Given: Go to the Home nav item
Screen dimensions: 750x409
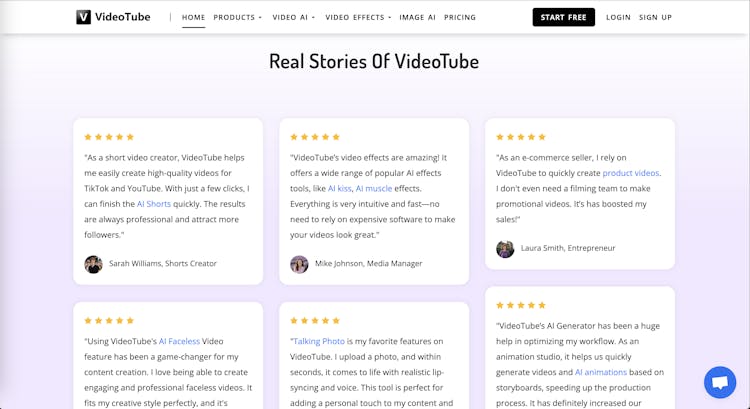Looking at the screenshot, I should coord(193,17).
